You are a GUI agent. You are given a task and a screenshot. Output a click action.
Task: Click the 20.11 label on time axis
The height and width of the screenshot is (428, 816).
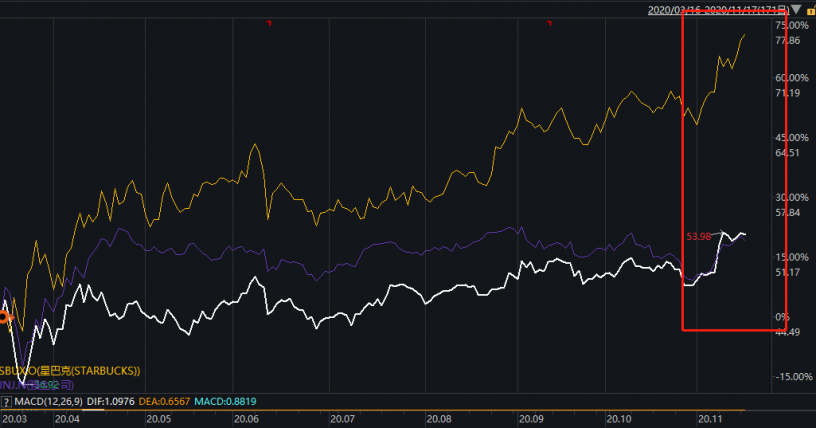(x=711, y=419)
